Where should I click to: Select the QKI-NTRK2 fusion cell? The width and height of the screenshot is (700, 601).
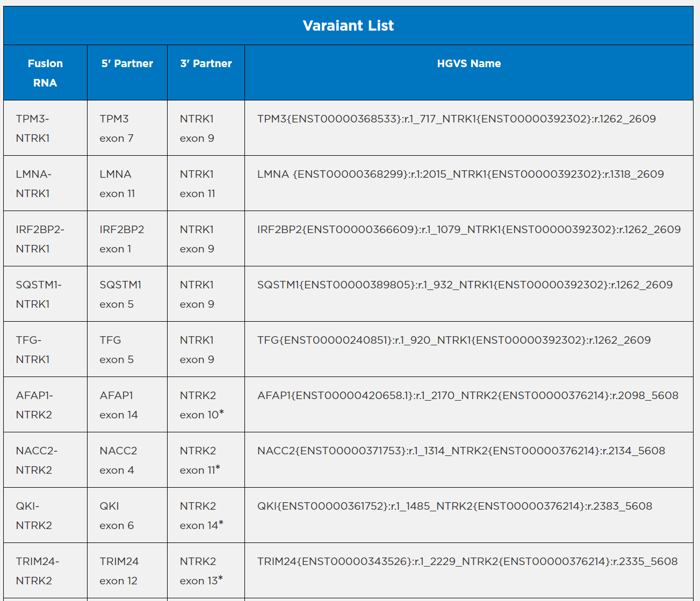tap(34, 516)
